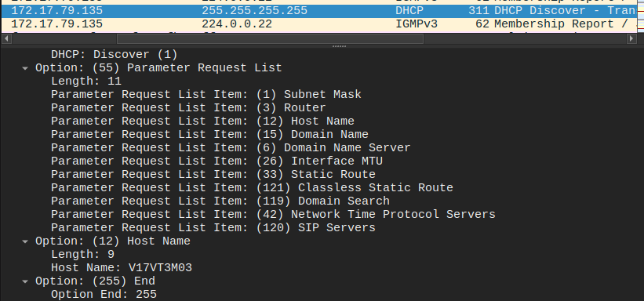Select the Host Name V17VT3M03 field
Screen dimensions: 644x301
122,268
